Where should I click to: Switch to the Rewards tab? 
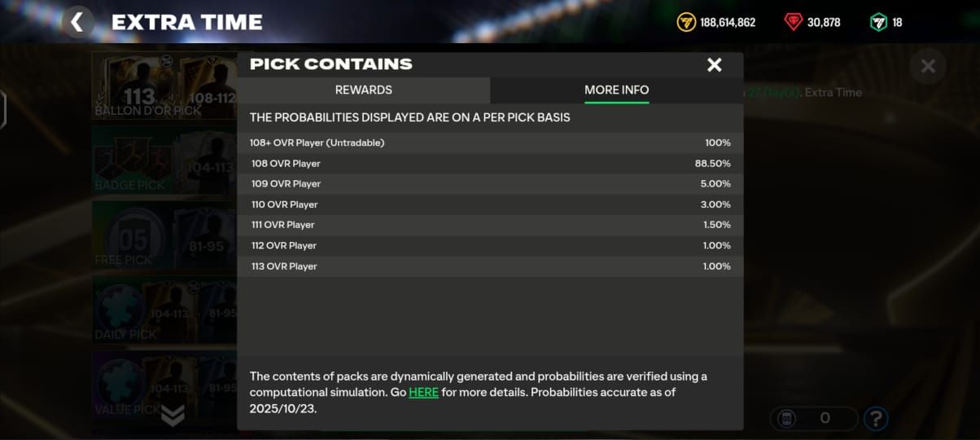363,90
